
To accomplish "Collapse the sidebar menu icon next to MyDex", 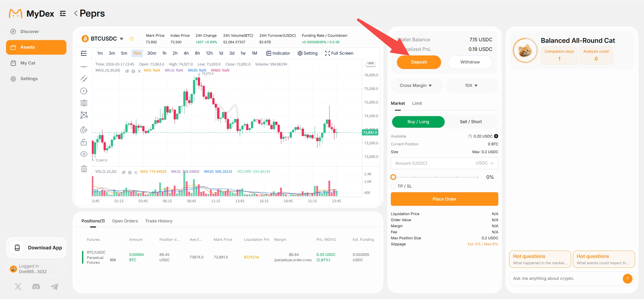I will click(63, 13).
